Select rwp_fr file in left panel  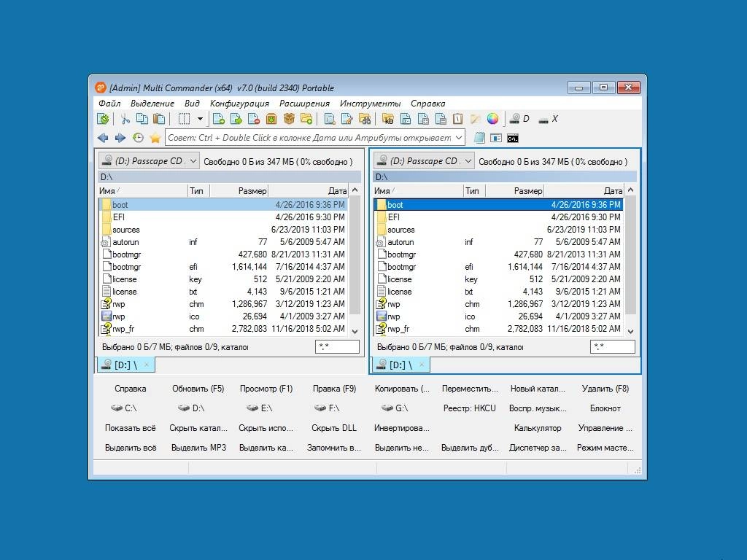tap(223, 329)
